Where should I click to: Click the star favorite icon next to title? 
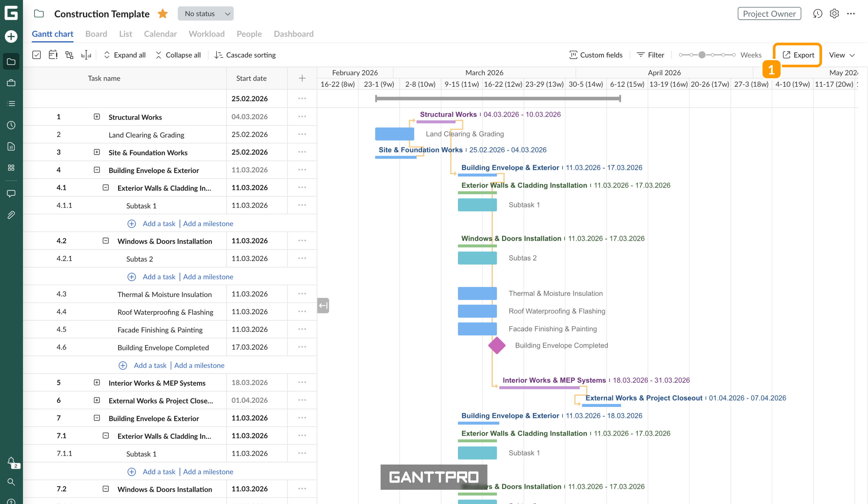coord(162,14)
